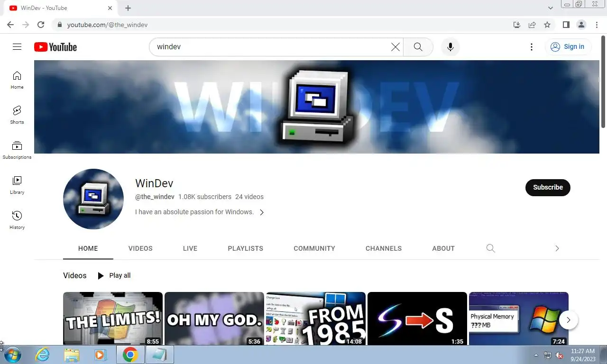The height and width of the screenshot is (364, 607).
Task: Click the Videos section heading
Action: [75, 275]
